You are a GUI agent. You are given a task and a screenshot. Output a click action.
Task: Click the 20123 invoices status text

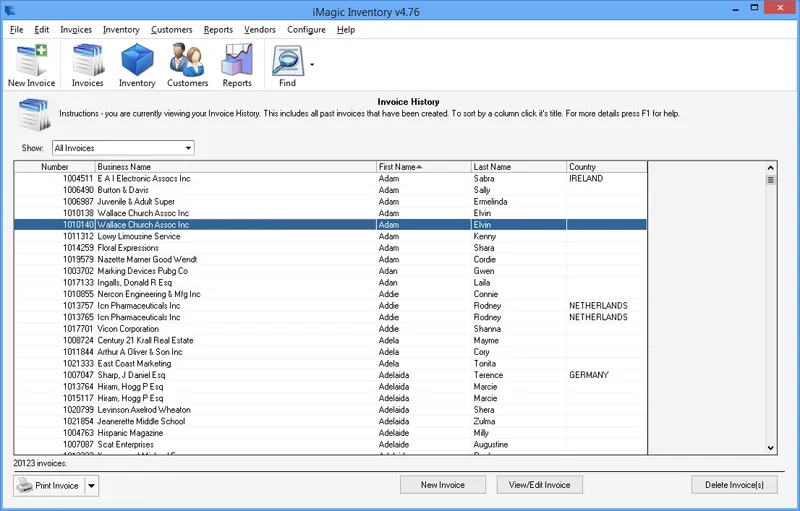point(40,463)
